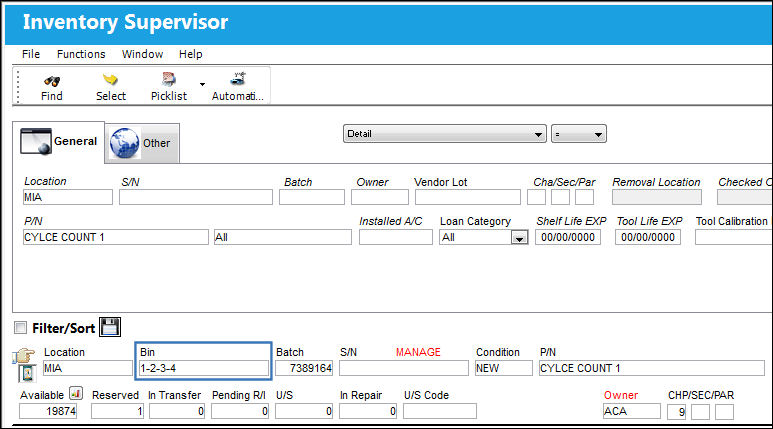Expand the Loan Category dropdown arrow
Image resolution: width=773 pixels, height=429 pixels.
click(x=519, y=238)
